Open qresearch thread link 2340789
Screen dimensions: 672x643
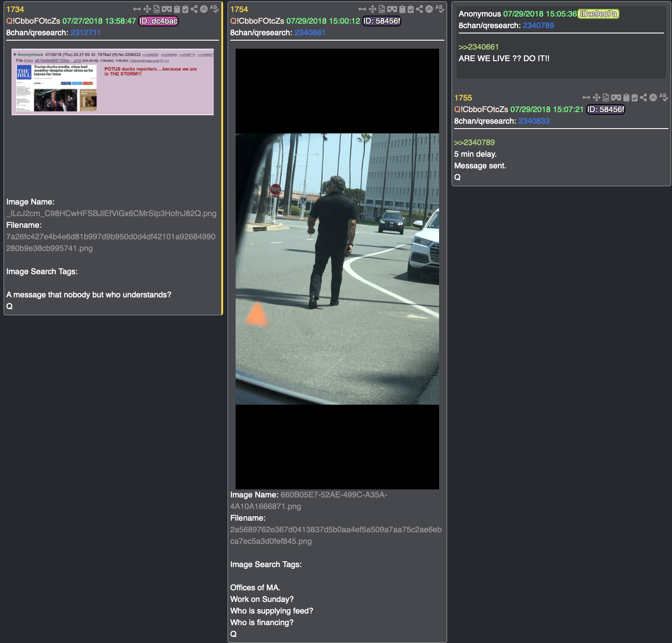(x=538, y=25)
